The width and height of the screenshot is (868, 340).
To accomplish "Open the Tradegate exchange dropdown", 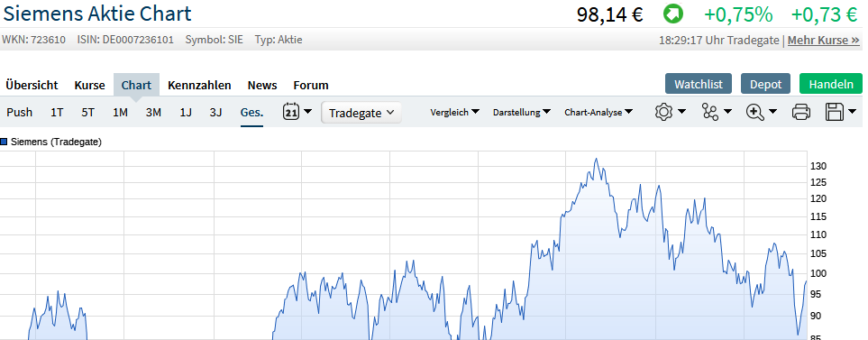I will click(x=361, y=113).
